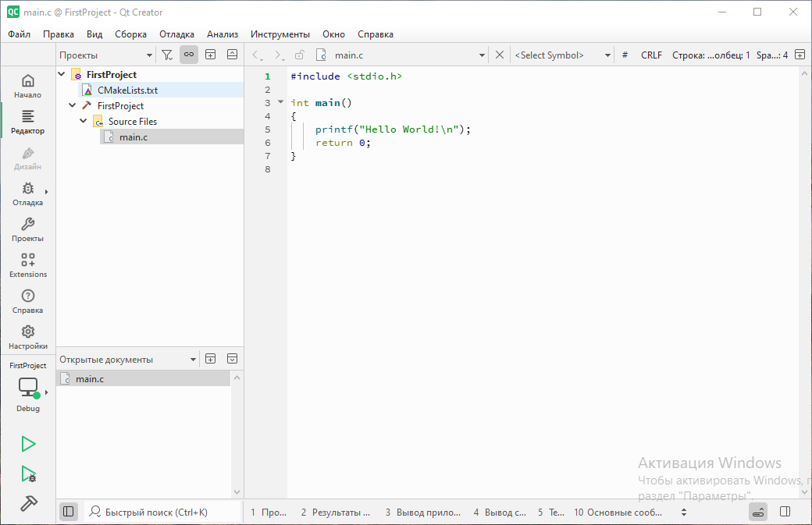Open the Файл menu
The height and width of the screenshot is (525, 812).
tap(20, 34)
